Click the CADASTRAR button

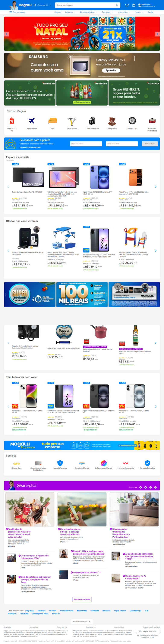click(x=150, y=144)
